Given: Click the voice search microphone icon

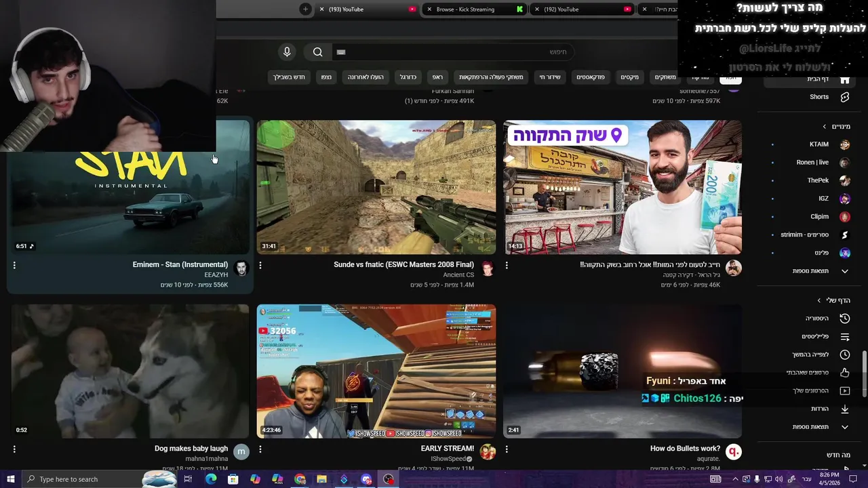Looking at the screenshot, I should point(287,52).
